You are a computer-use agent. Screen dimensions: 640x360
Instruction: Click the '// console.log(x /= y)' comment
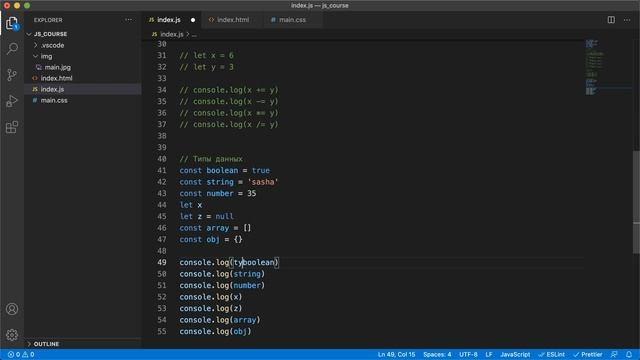click(229, 124)
